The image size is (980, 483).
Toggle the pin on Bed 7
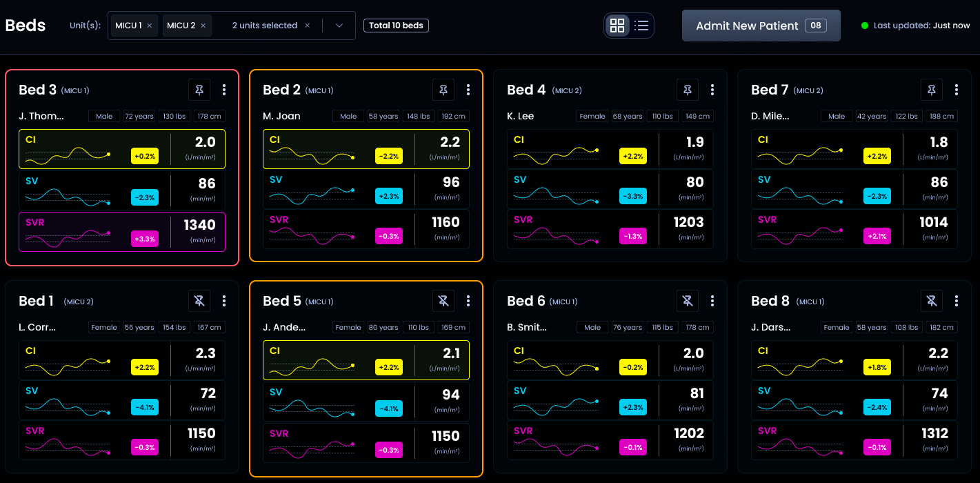point(932,90)
